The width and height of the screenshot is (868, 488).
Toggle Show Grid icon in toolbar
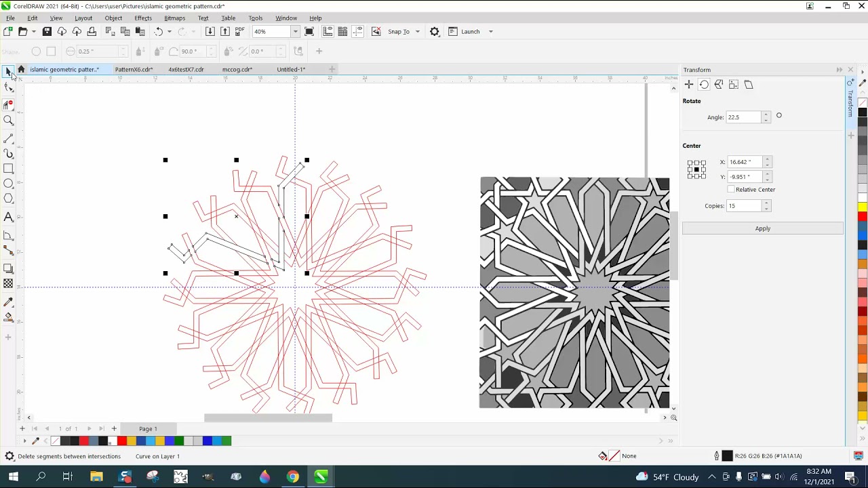342,32
